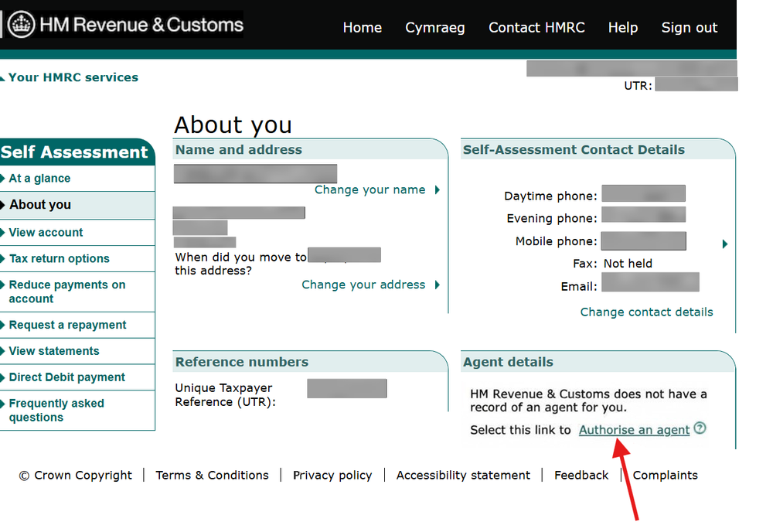Click the help question mark beside Authorise an agent
Viewport: 773px width, 532px height.
(700, 428)
